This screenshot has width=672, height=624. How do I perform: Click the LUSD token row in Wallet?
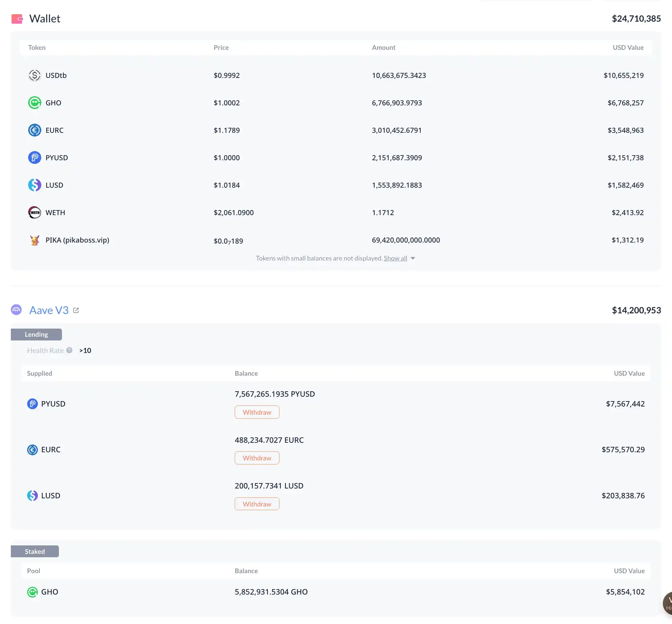click(x=54, y=185)
